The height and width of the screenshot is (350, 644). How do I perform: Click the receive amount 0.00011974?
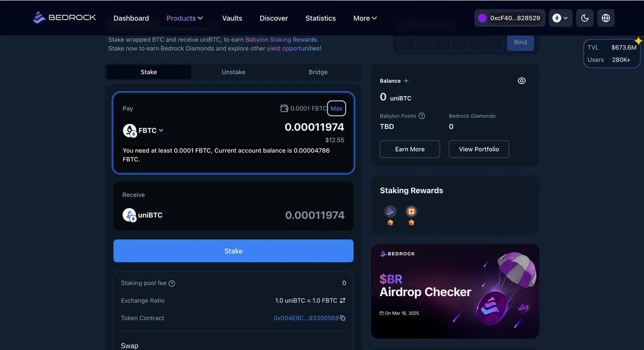(x=315, y=215)
